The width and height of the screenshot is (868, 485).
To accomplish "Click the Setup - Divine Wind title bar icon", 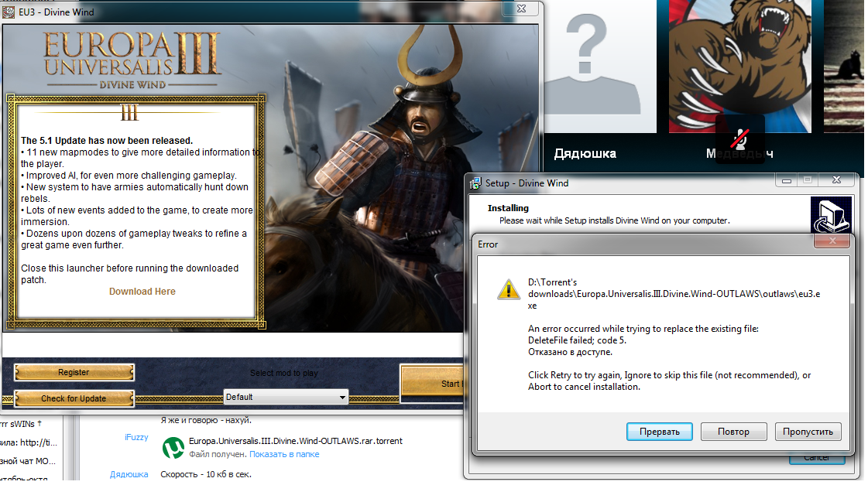I will click(x=475, y=183).
